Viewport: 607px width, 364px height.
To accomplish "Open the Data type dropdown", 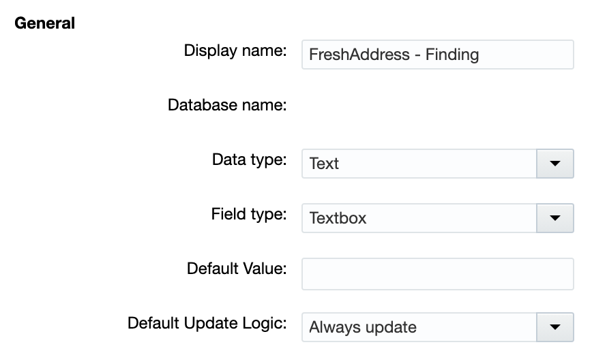I will 437,164.
